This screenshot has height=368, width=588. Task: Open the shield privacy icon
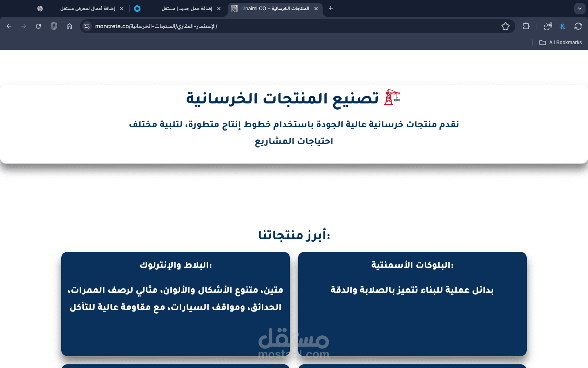(x=54, y=26)
